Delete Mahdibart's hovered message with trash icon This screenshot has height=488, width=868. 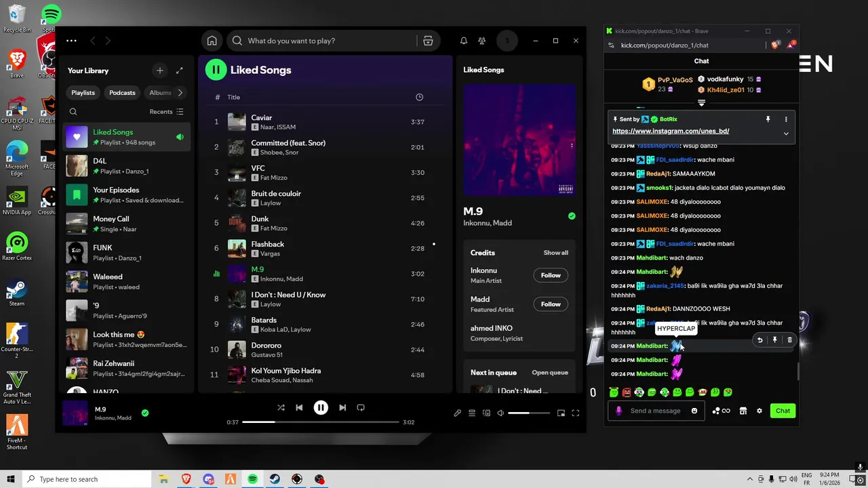click(789, 340)
